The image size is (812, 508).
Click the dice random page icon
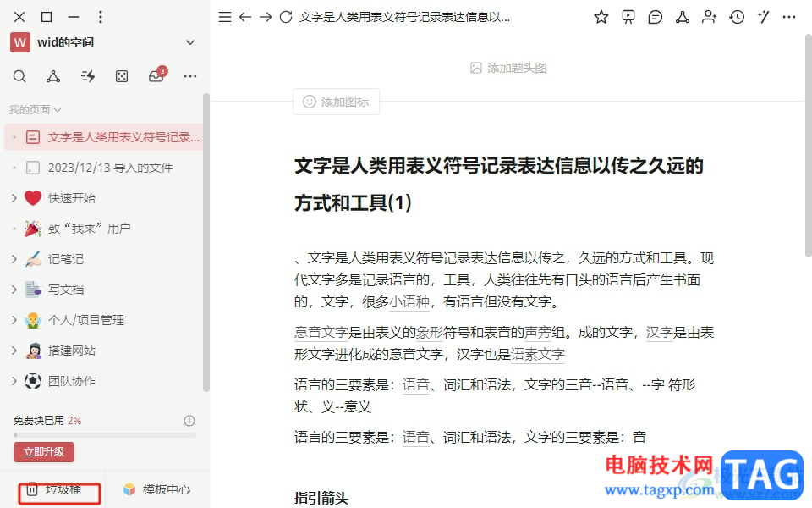click(x=122, y=77)
